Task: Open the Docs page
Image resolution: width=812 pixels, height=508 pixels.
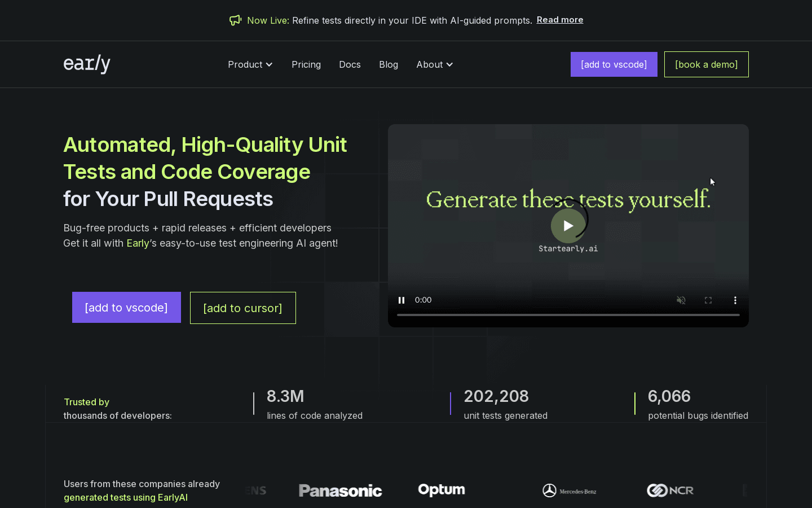Action: click(350, 64)
